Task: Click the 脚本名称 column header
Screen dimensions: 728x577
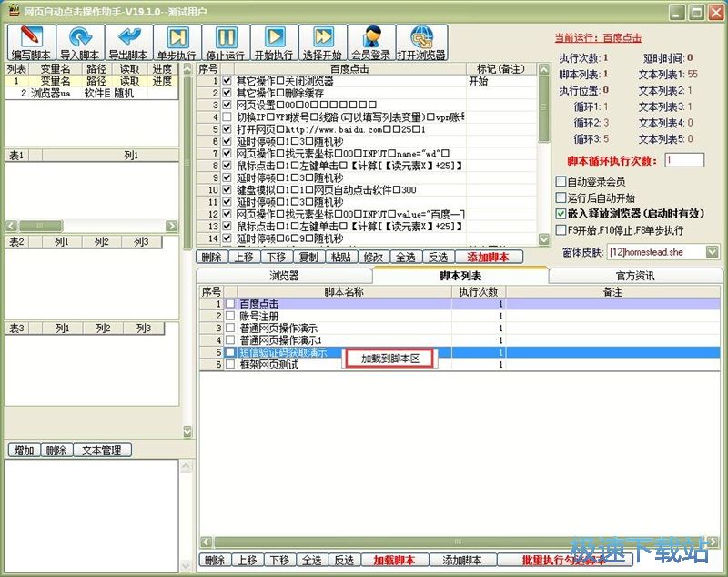Action: pos(344,291)
